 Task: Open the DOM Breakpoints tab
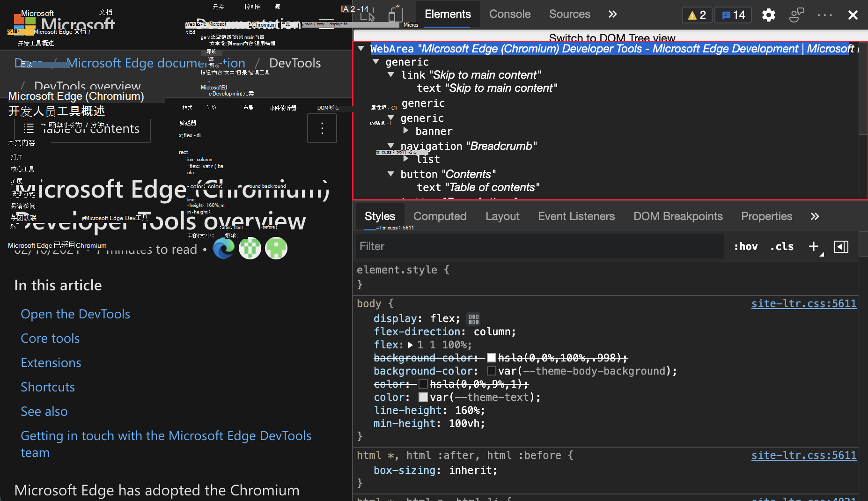pyautogui.click(x=678, y=216)
